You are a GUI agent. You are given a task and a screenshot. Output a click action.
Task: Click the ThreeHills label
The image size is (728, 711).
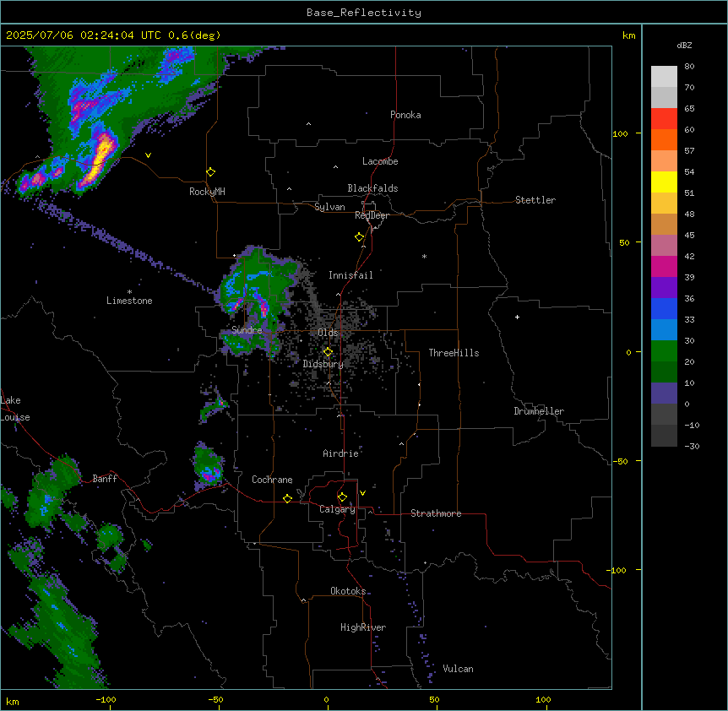pos(454,353)
